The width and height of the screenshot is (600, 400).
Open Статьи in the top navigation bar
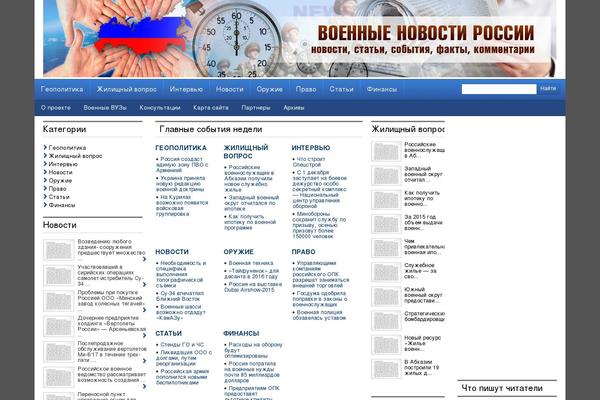pos(341,89)
